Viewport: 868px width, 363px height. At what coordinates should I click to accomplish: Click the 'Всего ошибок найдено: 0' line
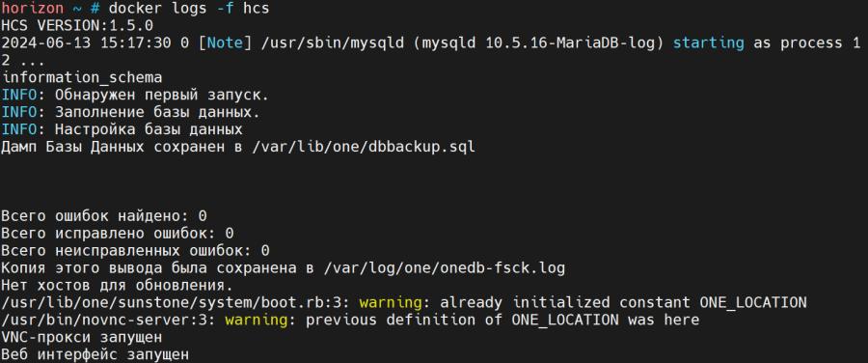(104, 216)
